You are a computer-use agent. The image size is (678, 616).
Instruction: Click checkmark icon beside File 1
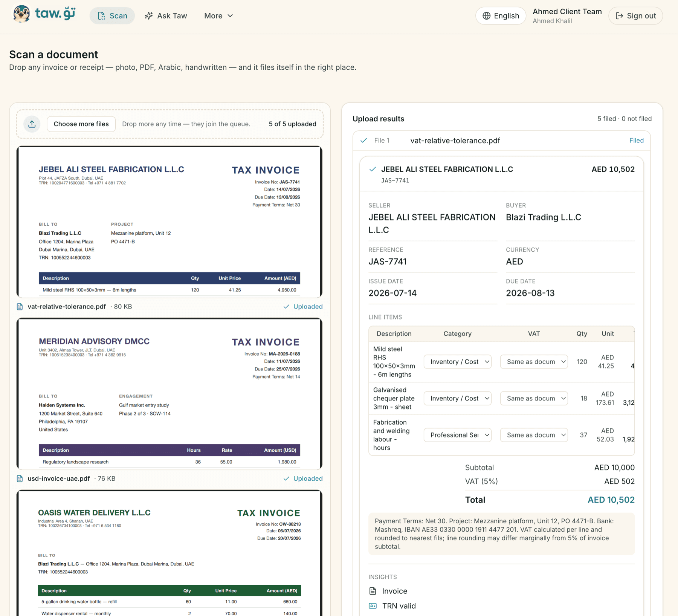pos(363,141)
